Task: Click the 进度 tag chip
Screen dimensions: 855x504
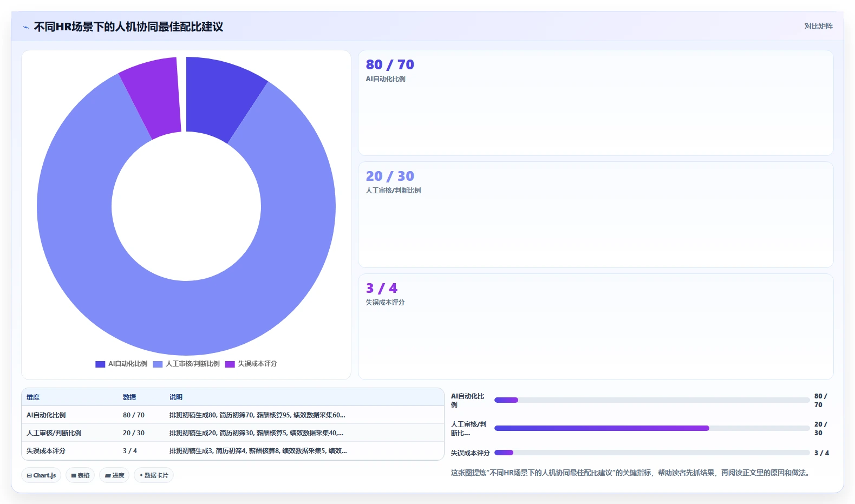Action: click(x=114, y=475)
